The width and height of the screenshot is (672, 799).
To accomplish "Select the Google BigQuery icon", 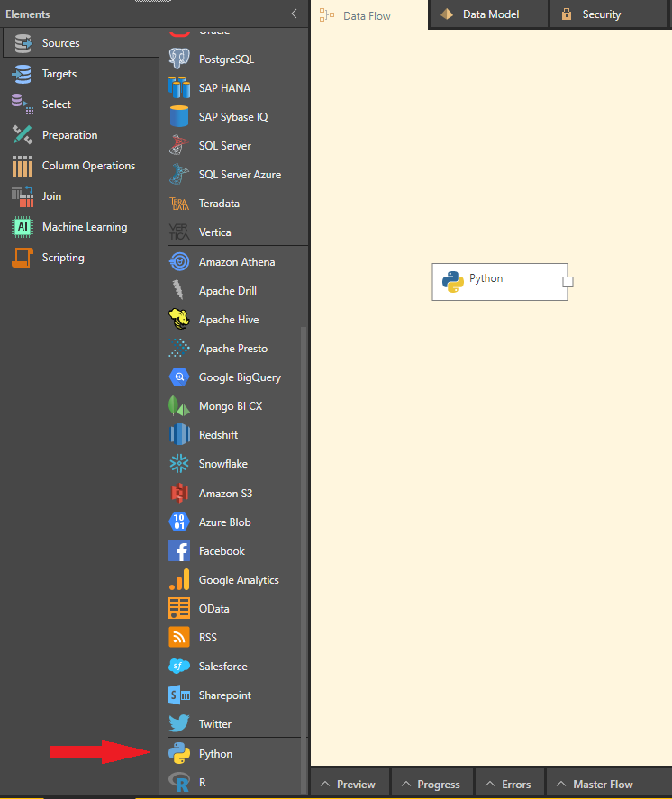I will click(179, 377).
